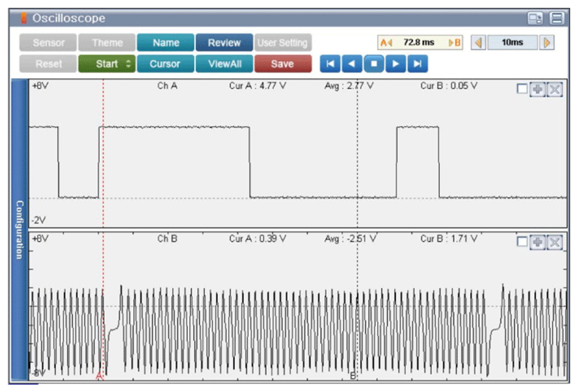Close the Ch A waveform panel
578x392 pixels.
[x=555, y=89]
